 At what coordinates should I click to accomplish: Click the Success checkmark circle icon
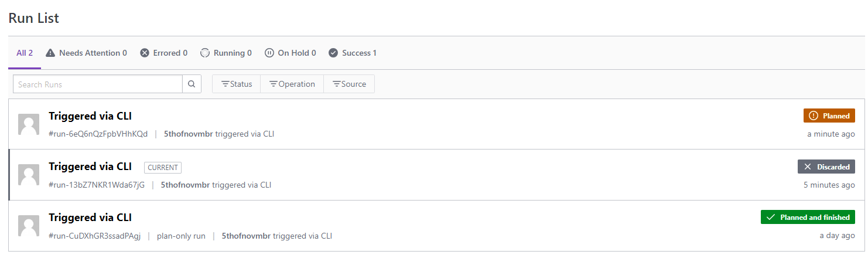pos(333,53)
